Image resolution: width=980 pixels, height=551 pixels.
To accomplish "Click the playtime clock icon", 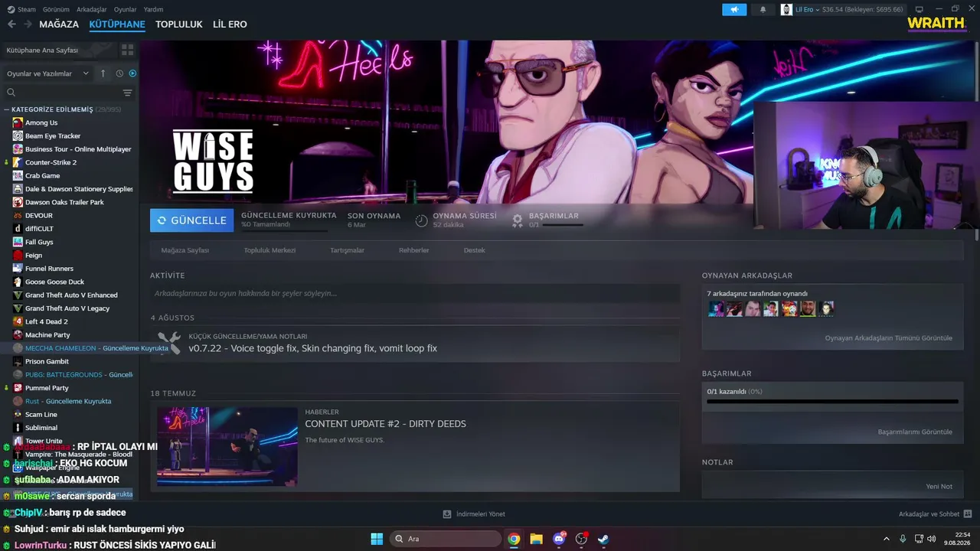I will tap(421, 220).
